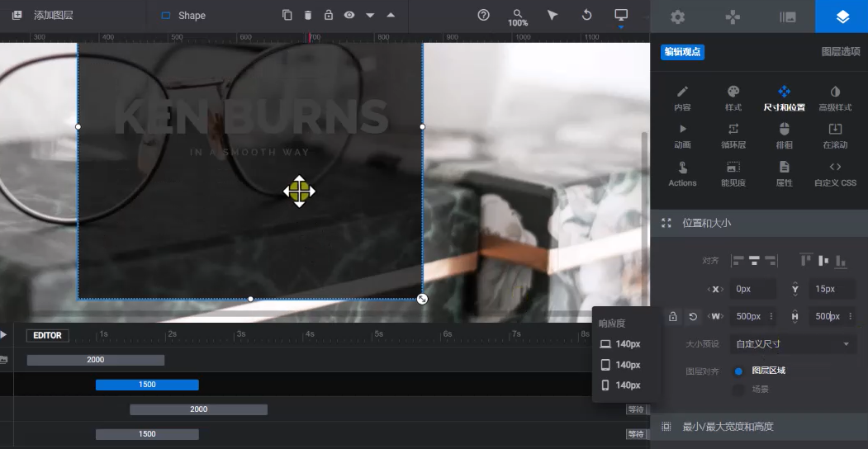Open the 动画 animation section
Screen dimensions: 868x449
click(x=682, y=136)
